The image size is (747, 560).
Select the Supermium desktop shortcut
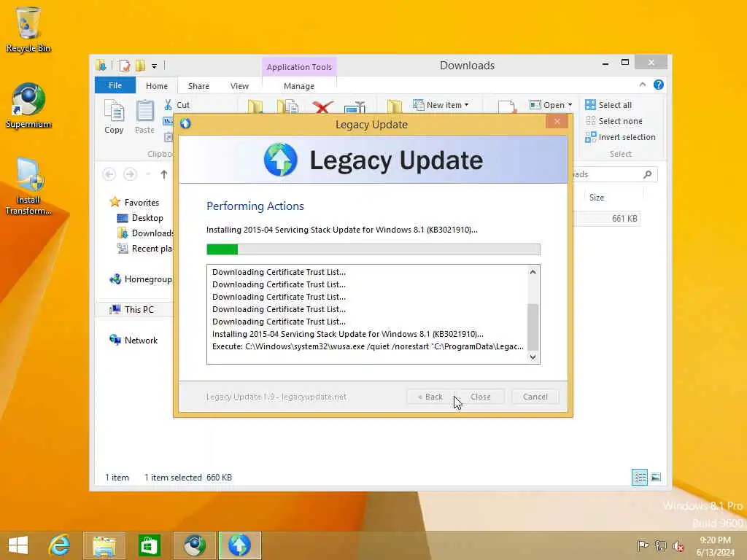28,106
